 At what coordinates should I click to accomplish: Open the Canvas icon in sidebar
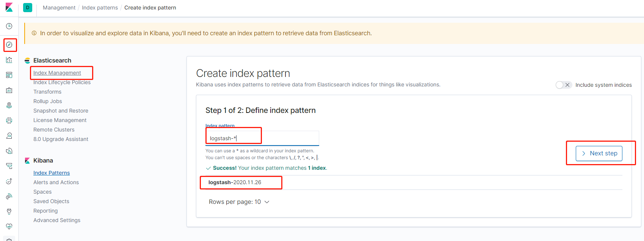coord(9,90)
